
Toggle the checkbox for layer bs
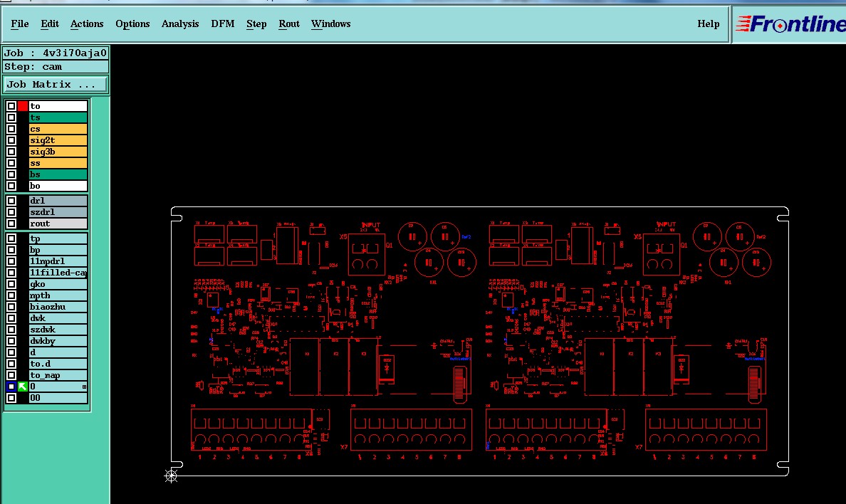pyautogui.click(x=11, y=174)
